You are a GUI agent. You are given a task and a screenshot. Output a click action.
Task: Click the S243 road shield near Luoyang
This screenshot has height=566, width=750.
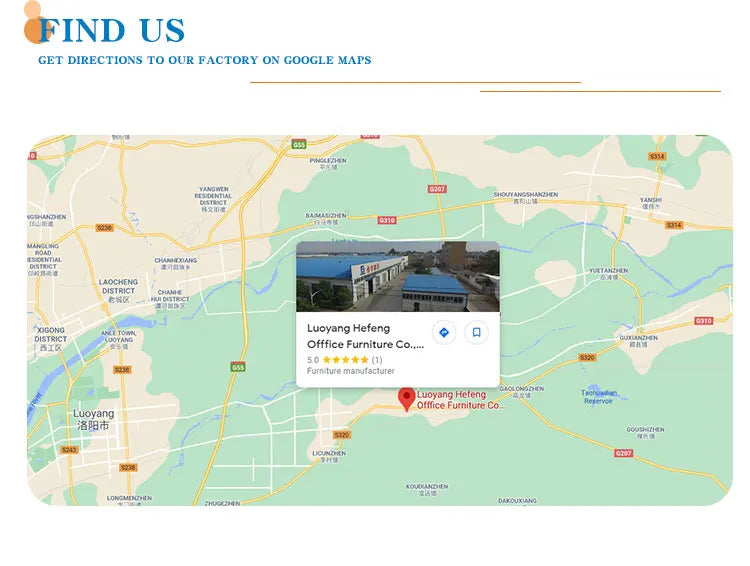tap(69, 450)
